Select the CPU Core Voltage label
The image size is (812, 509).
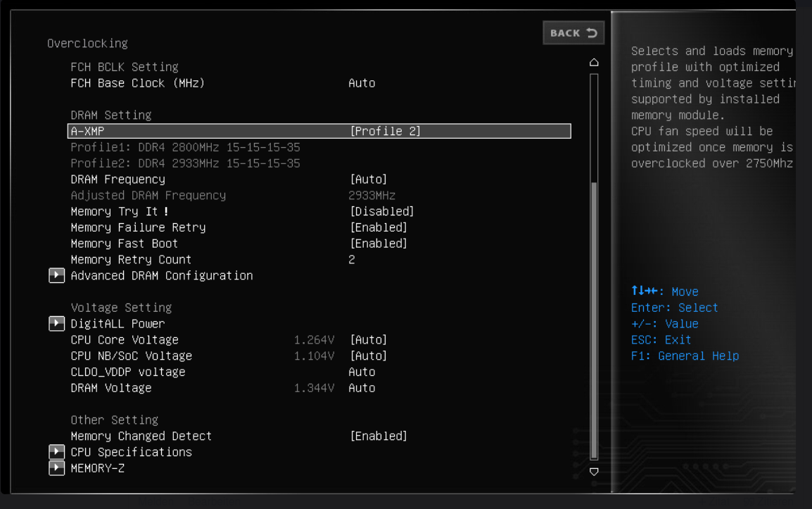(x=125, y=339)
